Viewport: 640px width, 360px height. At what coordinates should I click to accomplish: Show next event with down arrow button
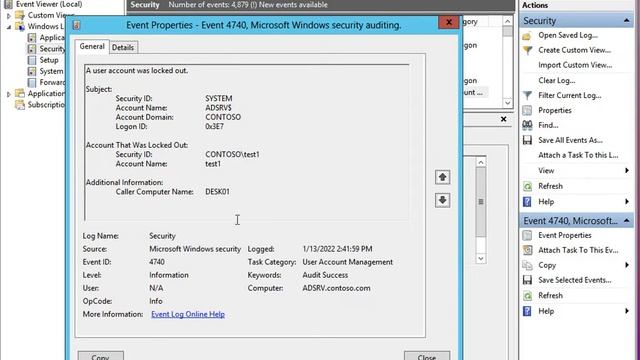442,200
